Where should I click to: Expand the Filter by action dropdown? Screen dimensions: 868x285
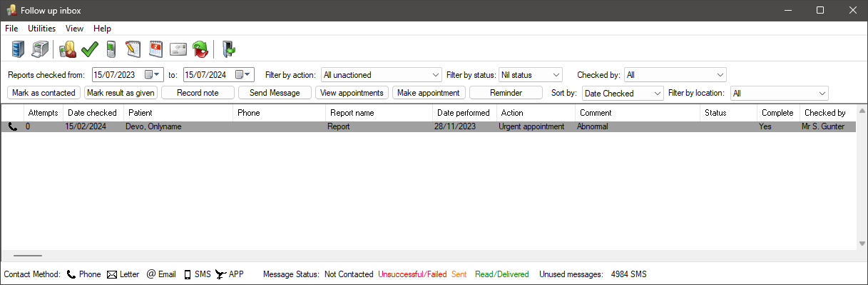click(436, 75)
